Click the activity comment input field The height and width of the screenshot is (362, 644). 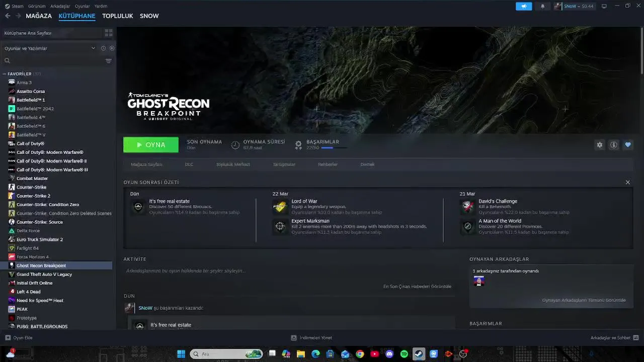289,270
